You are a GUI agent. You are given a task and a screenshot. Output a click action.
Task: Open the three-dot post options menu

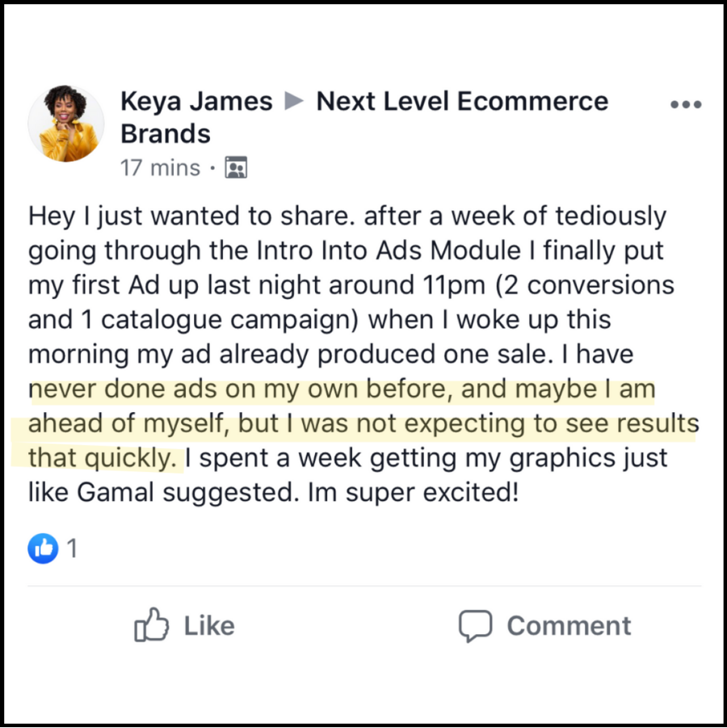tap(686, 105)
